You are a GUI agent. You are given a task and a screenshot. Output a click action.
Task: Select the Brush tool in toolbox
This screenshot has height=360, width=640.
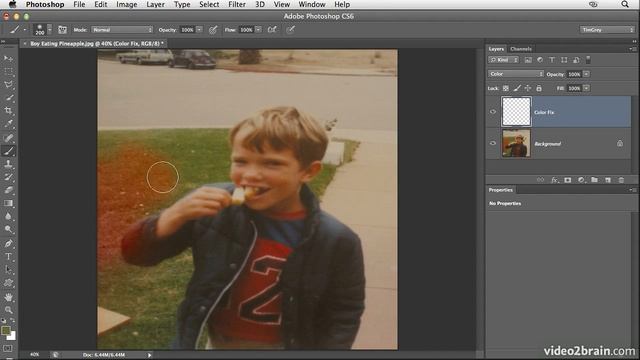pyautogui.click(x=8, y=151)
